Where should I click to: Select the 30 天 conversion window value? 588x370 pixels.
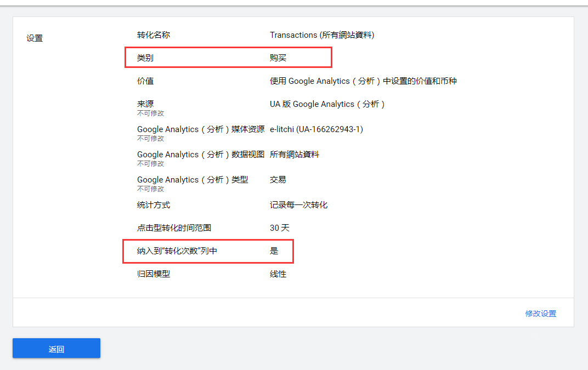[x=279, y=228]
